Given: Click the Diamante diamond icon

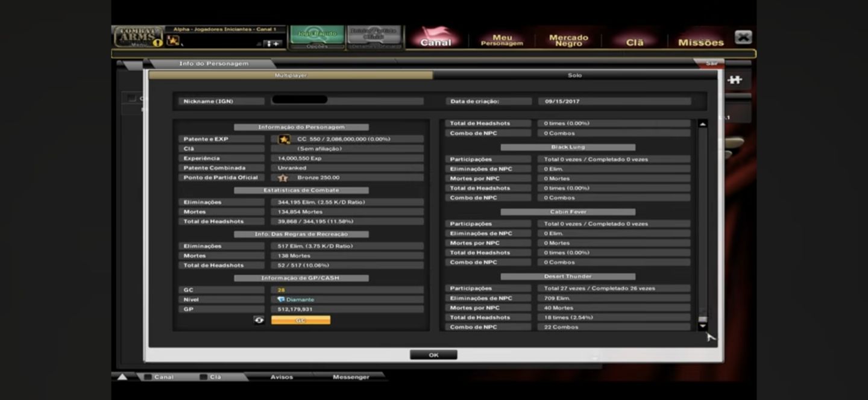Looking at the screenshot, I should [281, 299].
